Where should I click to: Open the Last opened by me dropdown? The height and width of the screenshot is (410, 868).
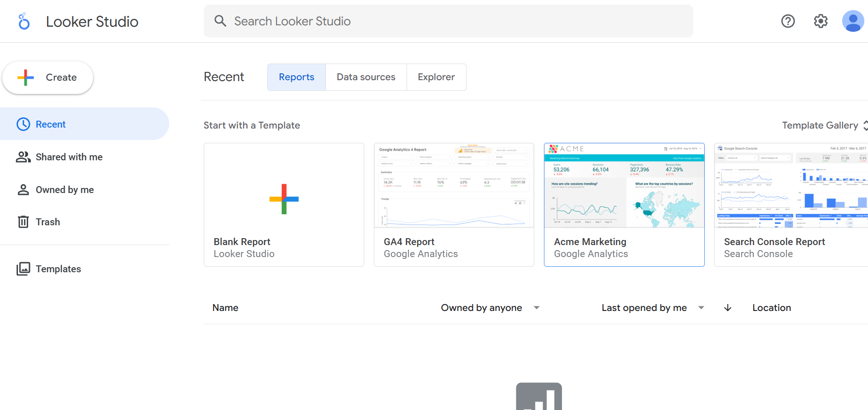point(653,308)
